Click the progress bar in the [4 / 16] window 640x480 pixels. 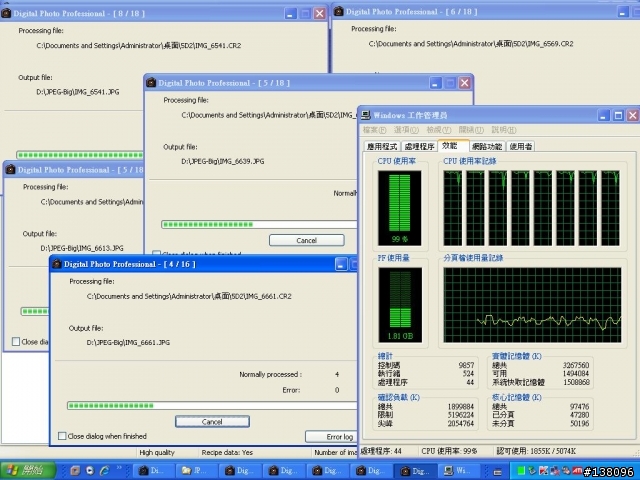pyautogui.click(x=212, y=405)
